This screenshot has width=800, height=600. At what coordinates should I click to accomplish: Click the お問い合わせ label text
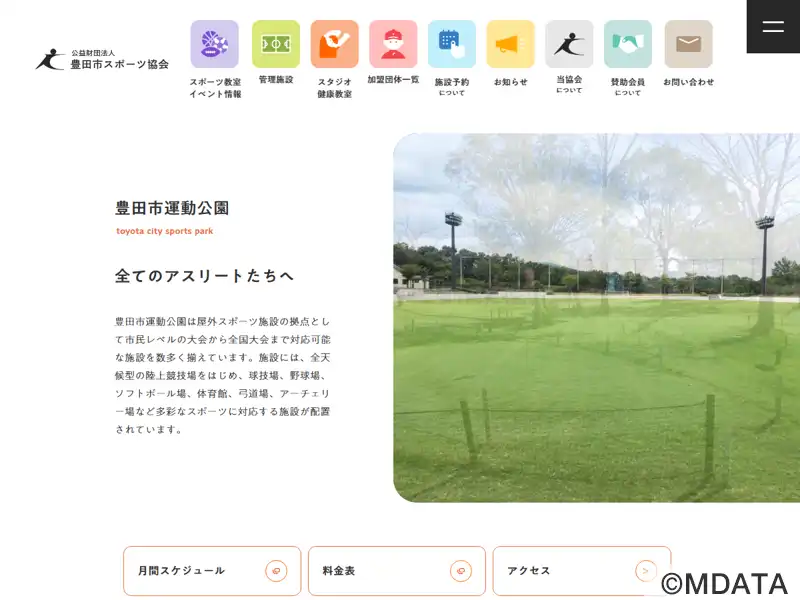pos(688,82)
